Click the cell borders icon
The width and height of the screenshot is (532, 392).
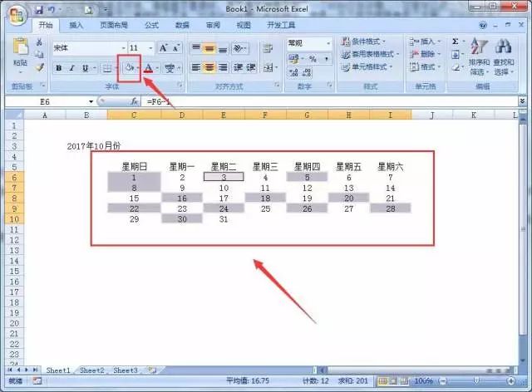pyautogui.click(x=107, y=68)
